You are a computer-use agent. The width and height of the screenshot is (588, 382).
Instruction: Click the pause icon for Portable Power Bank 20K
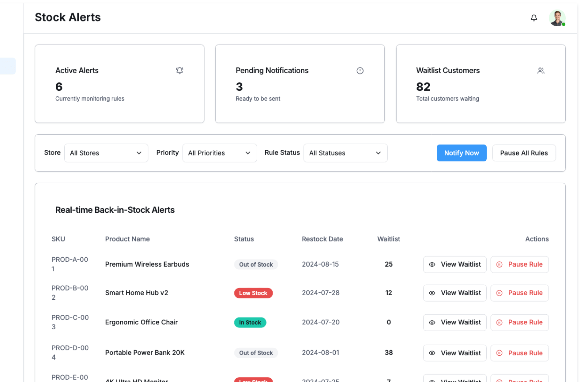tap(499, 353)
